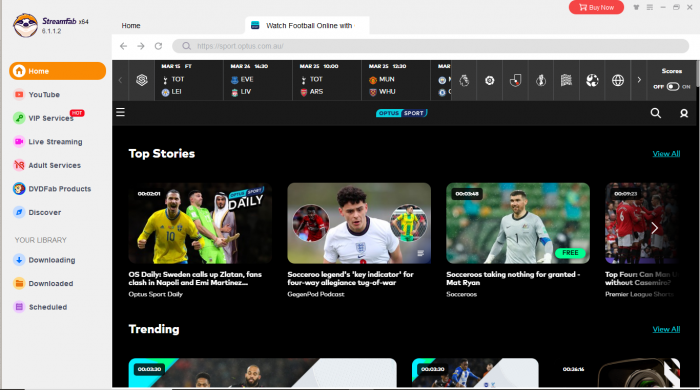Expand more competitions with right chevron
The width and height of the screenshot is (700, 390).
coord(639,80)
